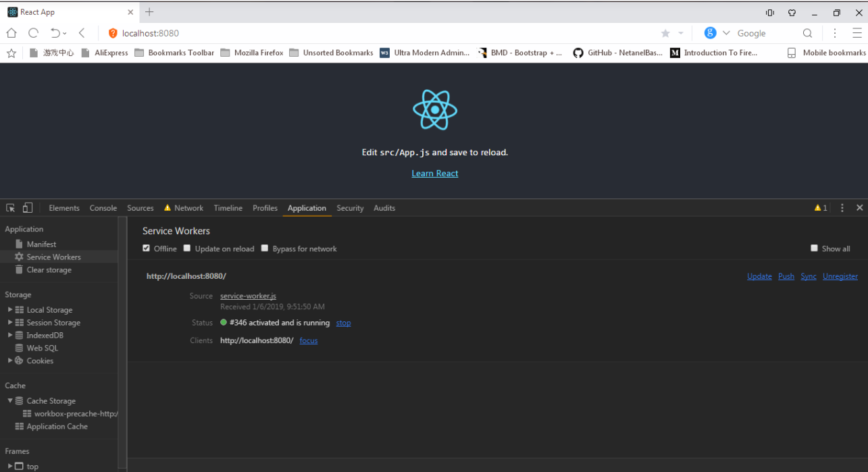Open the browser hamburger main menu
The width and height of the screenshot is (868, 472).
(x=857, y=33)
